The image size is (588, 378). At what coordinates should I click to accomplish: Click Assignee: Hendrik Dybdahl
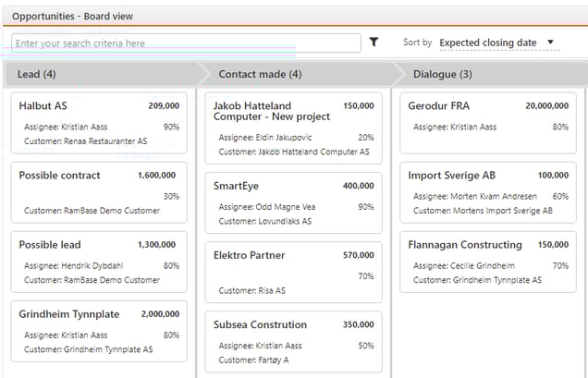coord(74,266)
